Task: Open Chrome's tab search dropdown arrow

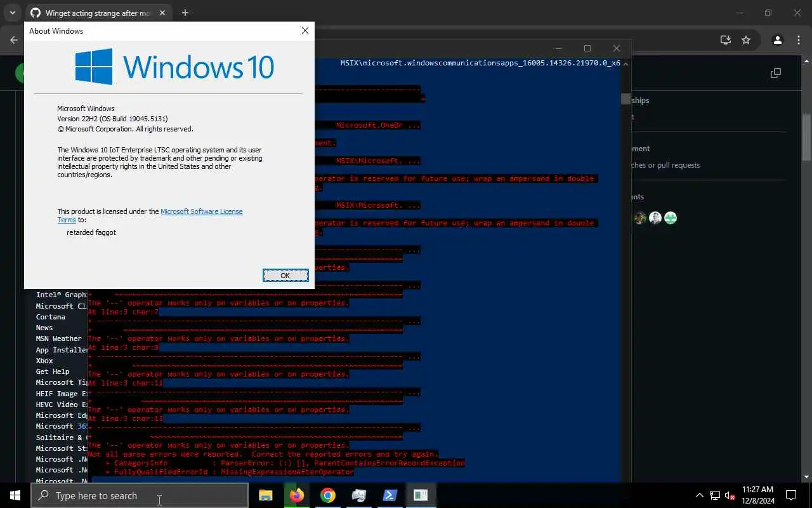Action: tap(12, 13)
